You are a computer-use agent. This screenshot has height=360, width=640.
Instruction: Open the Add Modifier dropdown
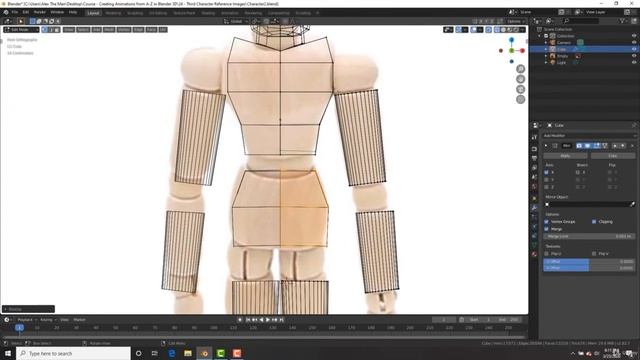(589, 136)
